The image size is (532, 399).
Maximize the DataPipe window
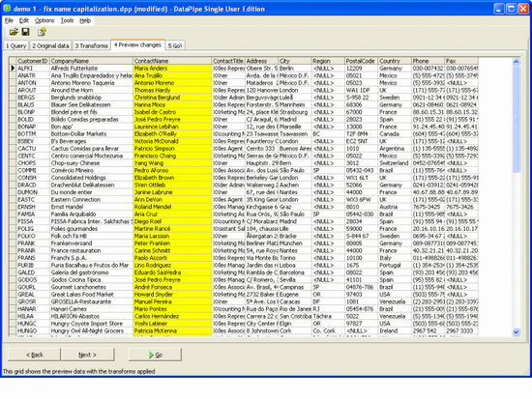(x=512, y=9)
